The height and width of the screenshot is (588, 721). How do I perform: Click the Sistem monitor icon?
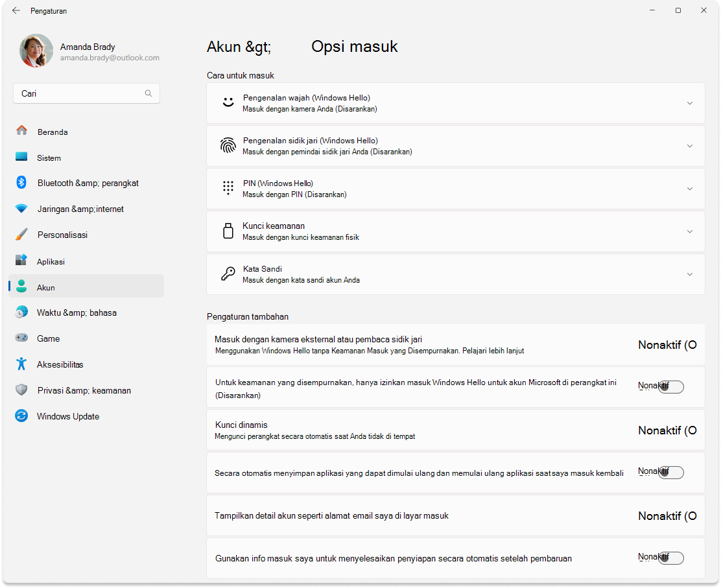(21, 156)
